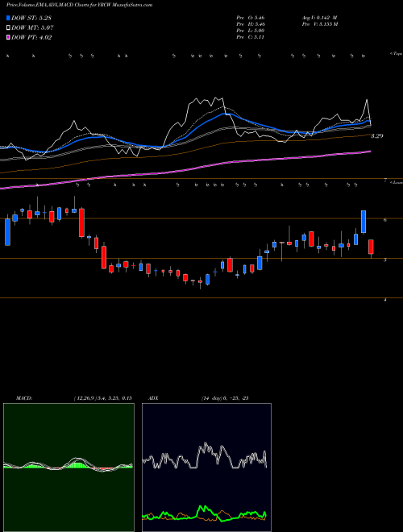Image resolution: width=403 pixels, height=532 pixels.
Task: Click the ADX (14 day) parameter values
Action: coord(225,398)
